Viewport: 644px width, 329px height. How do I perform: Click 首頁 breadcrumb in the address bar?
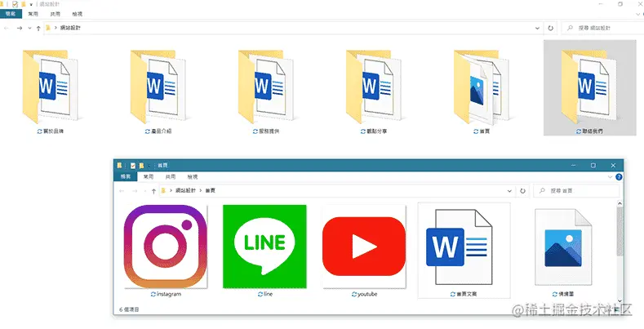pyautogui.click(x=210, y=190)
